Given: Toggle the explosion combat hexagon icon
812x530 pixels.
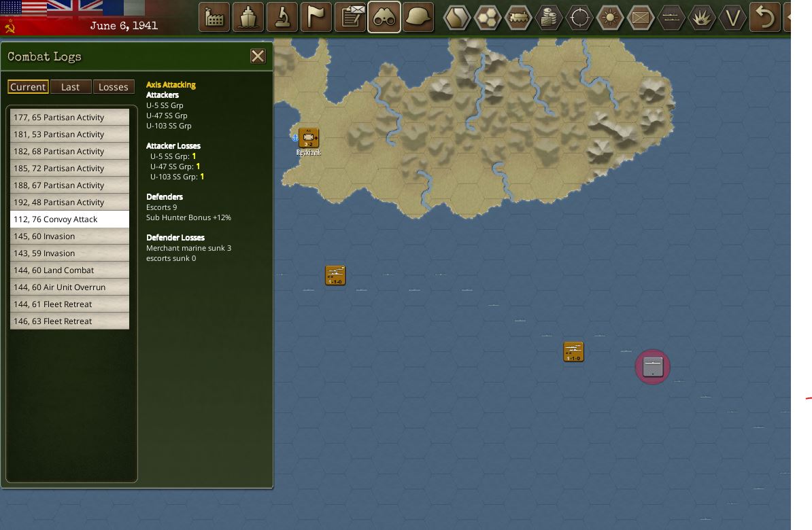Looking at the screenshot, I should pos(702,18).
